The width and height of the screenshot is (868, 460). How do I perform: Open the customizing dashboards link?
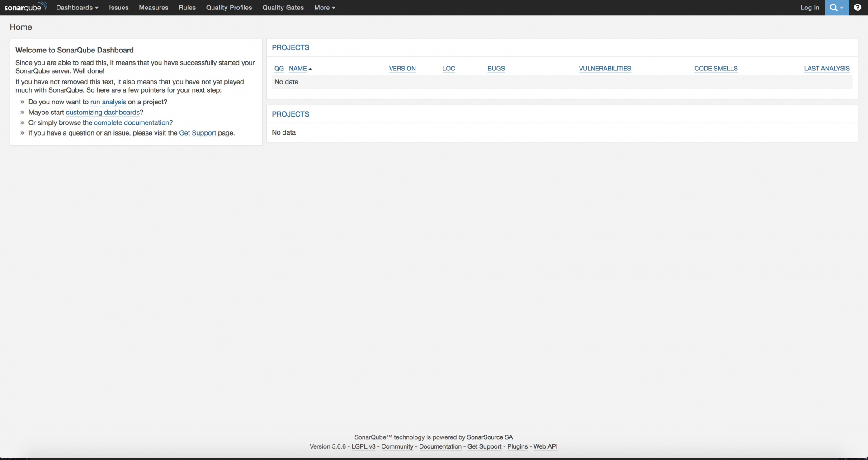(x=103, y=113)
